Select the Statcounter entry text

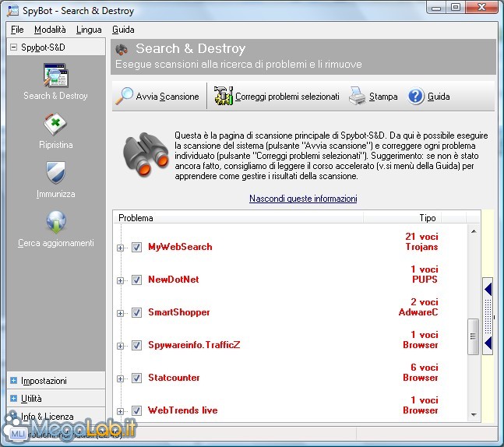[x=174, y=378]
